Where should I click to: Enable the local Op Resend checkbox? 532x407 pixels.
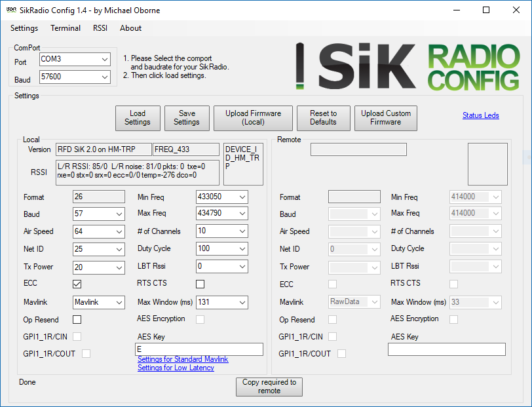[77, 320]
